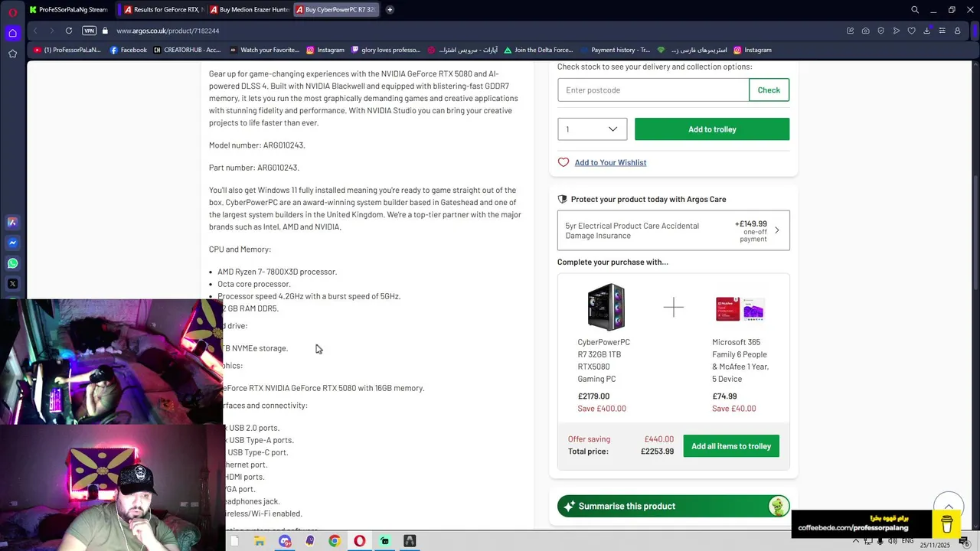The height and width of the screenshot is (551, 980).
Task: Bookmark this page with the heart icon
Action: [x=911, y=31]
